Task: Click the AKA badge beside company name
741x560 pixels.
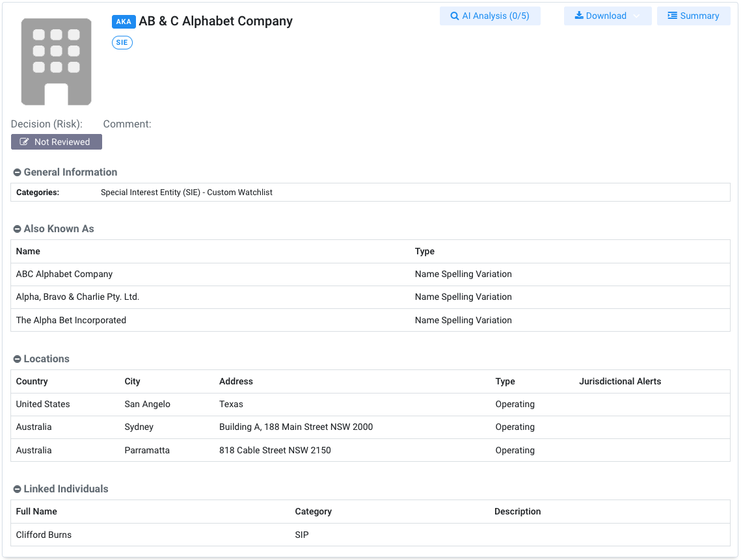Action: tap(124, 21)
